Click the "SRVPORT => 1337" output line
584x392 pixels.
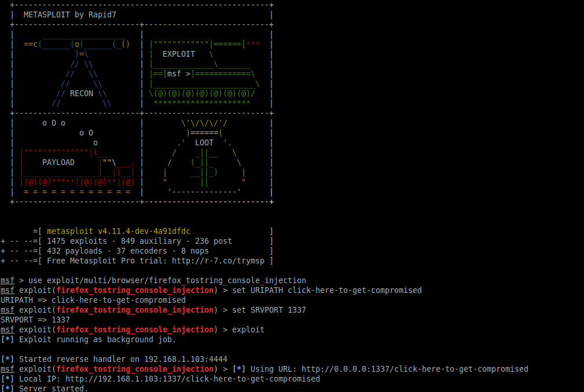click(35, 320)
